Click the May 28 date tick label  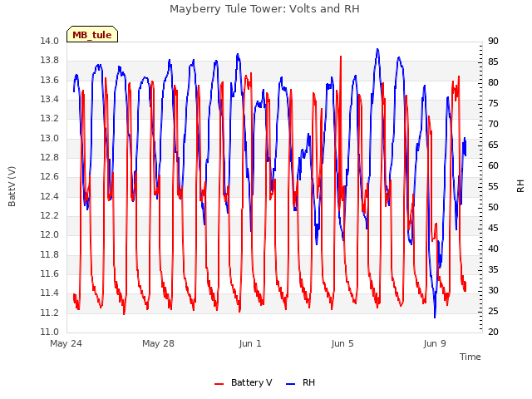coord(158,343)
